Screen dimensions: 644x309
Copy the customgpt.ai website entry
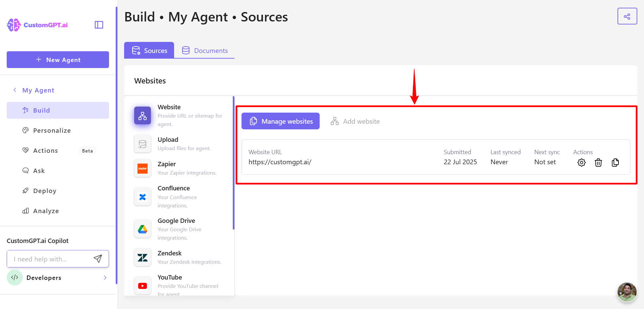point(615,163)
